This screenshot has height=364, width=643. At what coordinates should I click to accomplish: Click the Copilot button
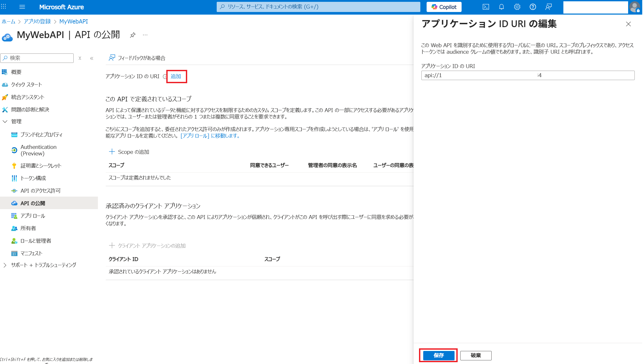444,7
